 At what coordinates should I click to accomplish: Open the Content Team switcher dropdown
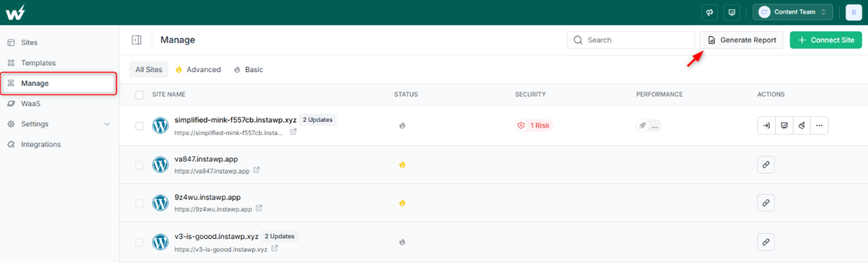(x=792, y=12)
